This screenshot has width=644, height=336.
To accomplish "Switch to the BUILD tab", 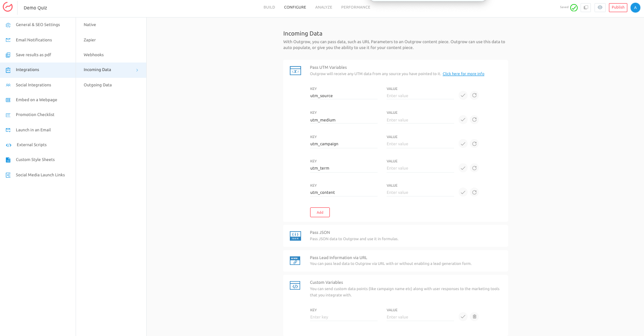I will pos(269,7).
